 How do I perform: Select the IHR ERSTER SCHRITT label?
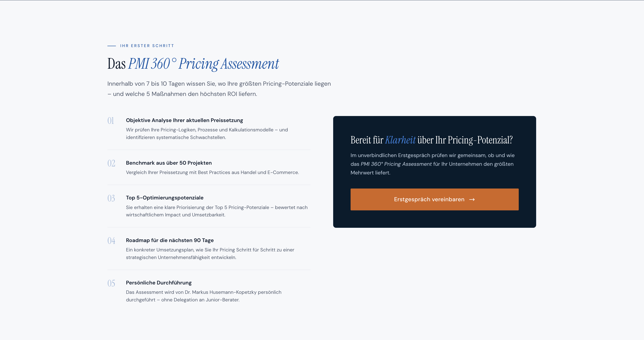147,46
